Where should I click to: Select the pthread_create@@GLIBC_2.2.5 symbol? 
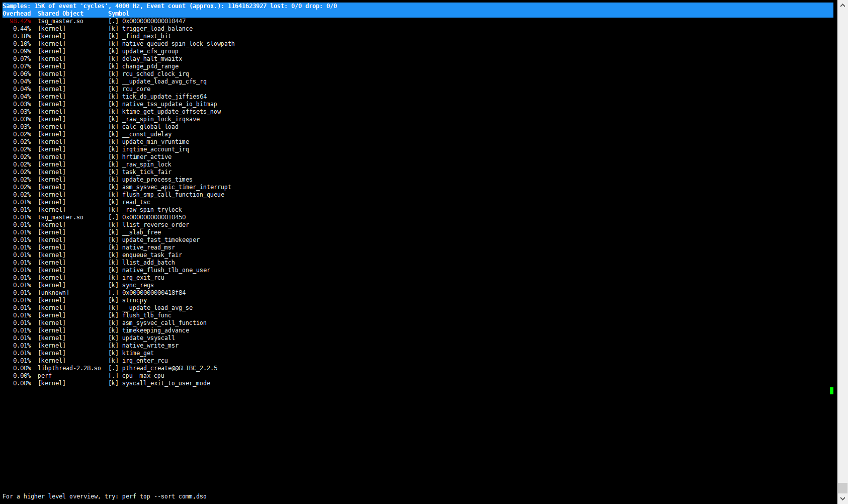pos(169,368)
